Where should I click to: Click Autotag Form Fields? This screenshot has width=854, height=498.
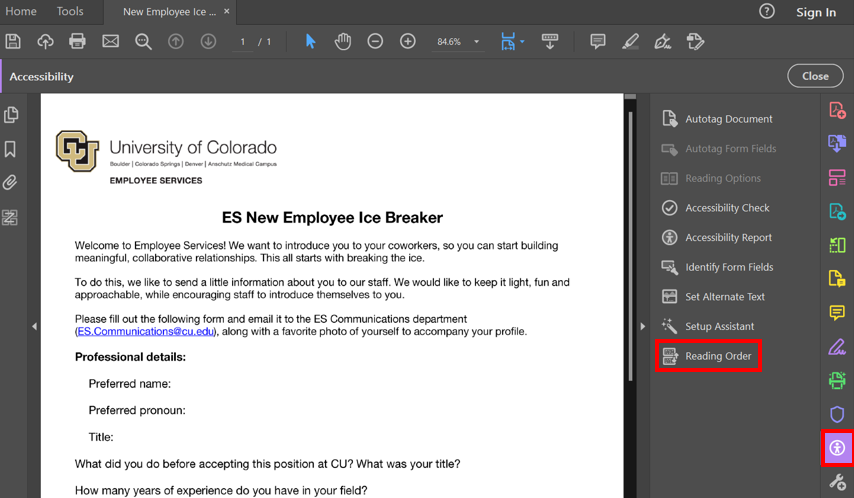(x=719, y=148)
